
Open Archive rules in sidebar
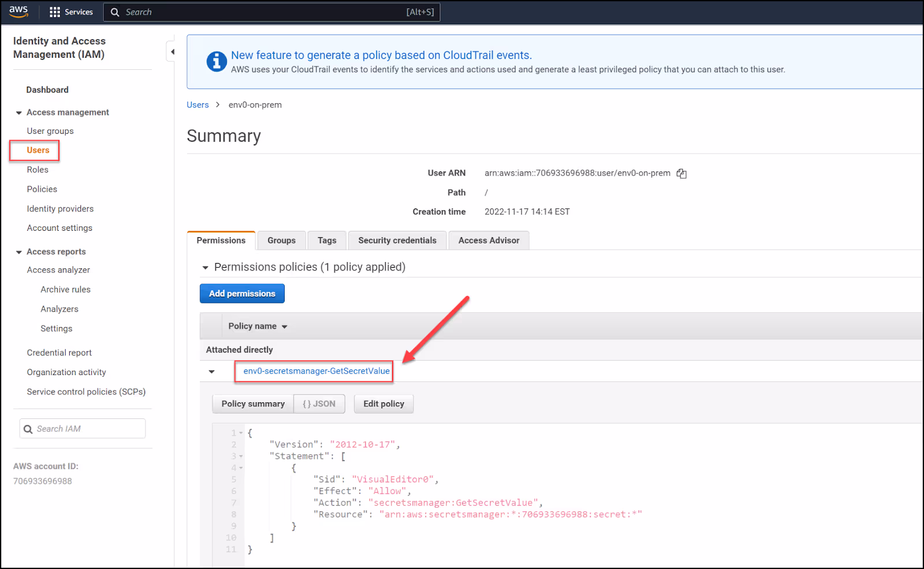tap(65, 290)
